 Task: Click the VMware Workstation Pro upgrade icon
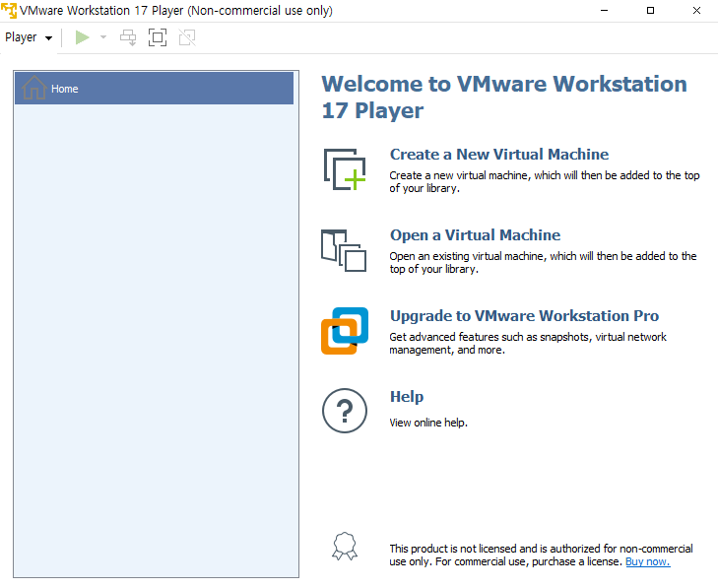point(345,331)
